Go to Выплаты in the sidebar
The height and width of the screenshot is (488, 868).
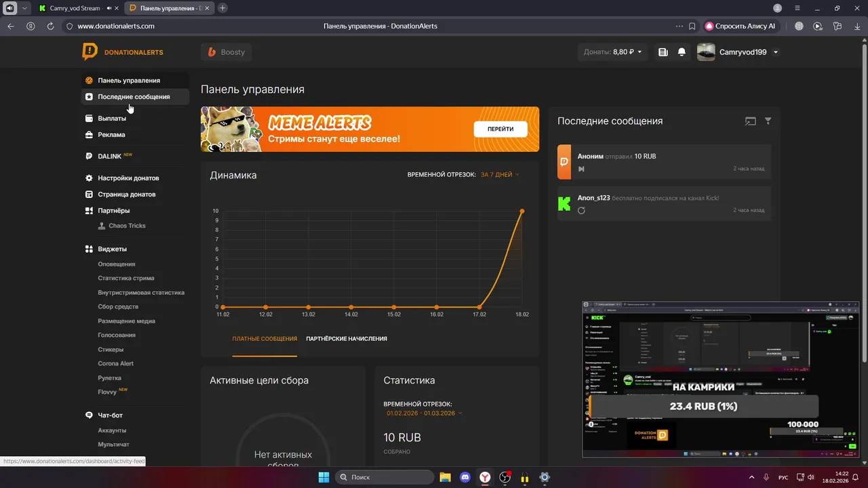pyautogui.click(x=112, y=119)
